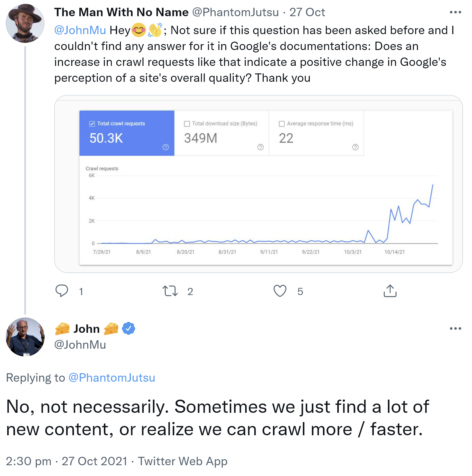The image size is (472, 476).
Task: Open The Man With No Name profile picture
Action: coord(25,23)
